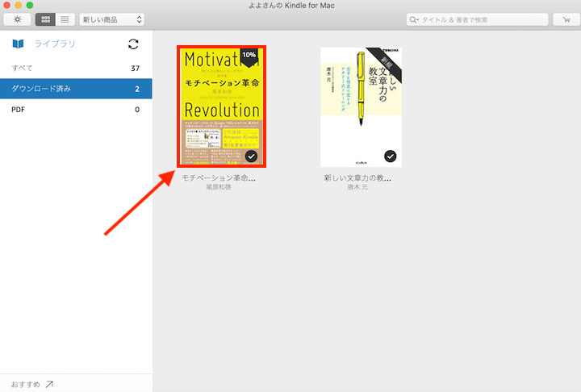Click the count 37 next to すべて
Viewport: 581px width, 392px height.
[x=136, y=69]
